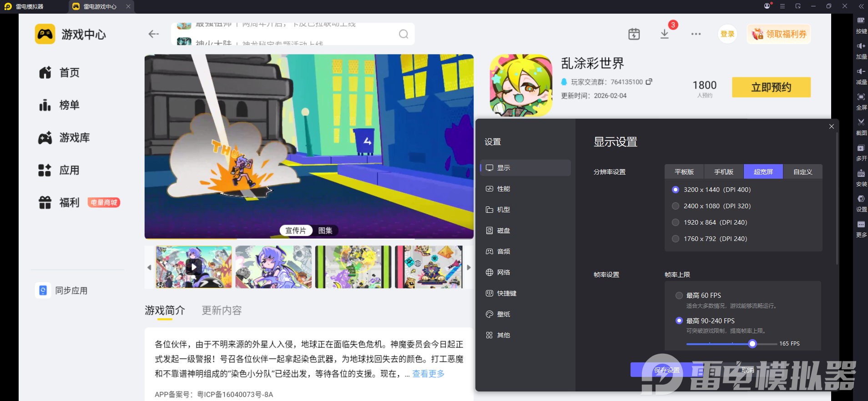Click the 立即预约 button
Image resolution: width=868 pixels, height=401 pixels.
click(x=771, y=87)
